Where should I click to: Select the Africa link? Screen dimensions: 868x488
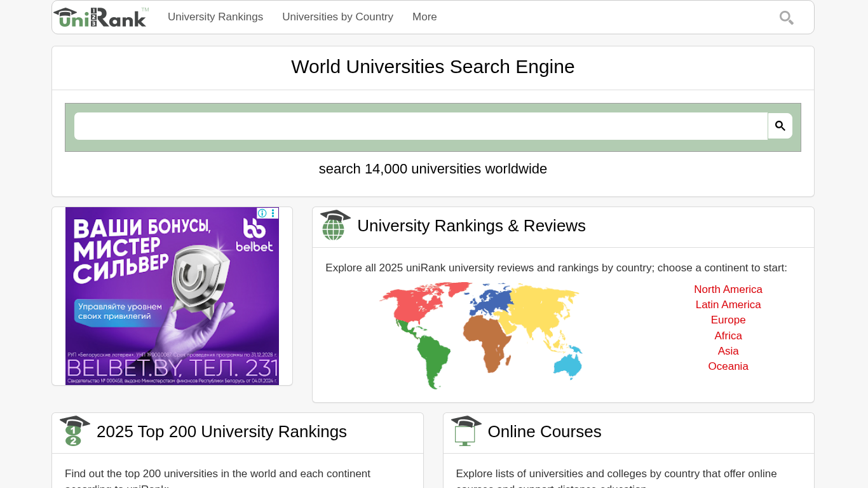tap(728, 336)
